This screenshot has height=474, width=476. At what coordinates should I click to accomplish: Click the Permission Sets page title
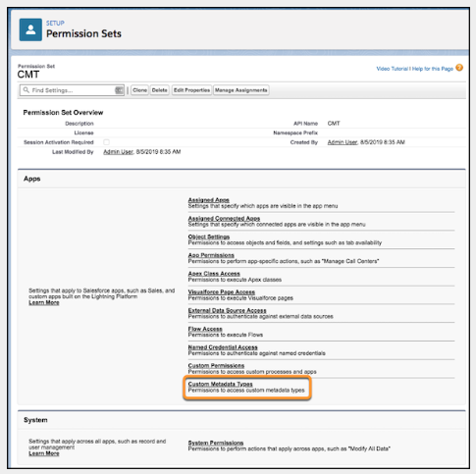(83, 33)
